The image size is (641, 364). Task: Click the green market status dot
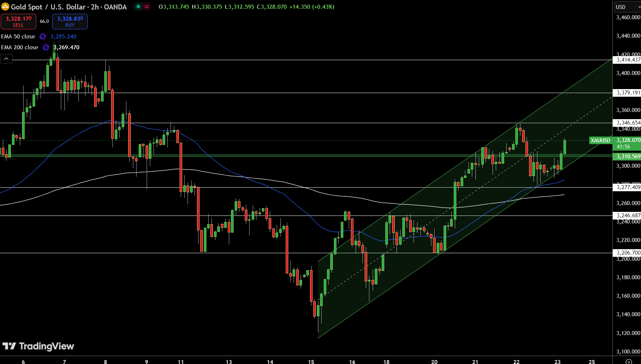click(138, 7)
